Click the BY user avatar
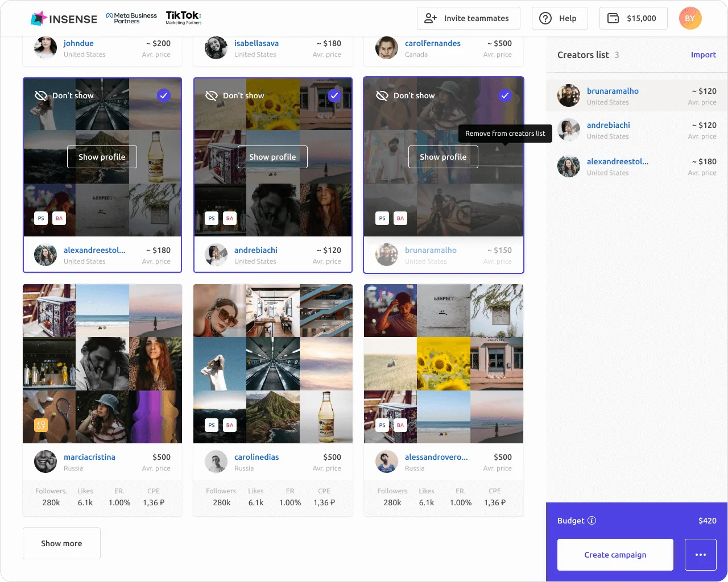 (x=690, y=18)
